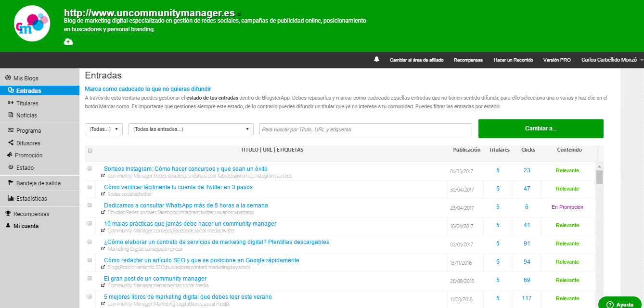Check the Sorteos Instagram entry checkbox

click(x=90, y=168)
